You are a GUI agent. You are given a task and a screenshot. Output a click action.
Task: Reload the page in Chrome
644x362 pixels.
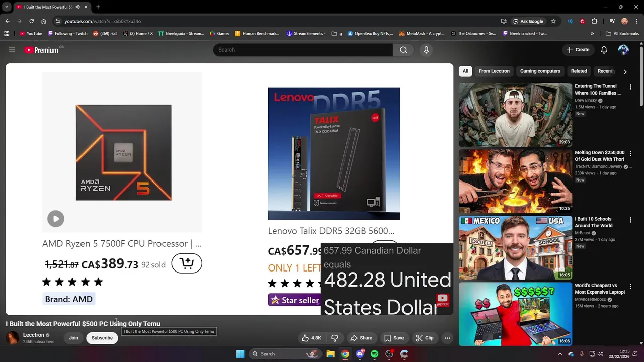(31, 21)
